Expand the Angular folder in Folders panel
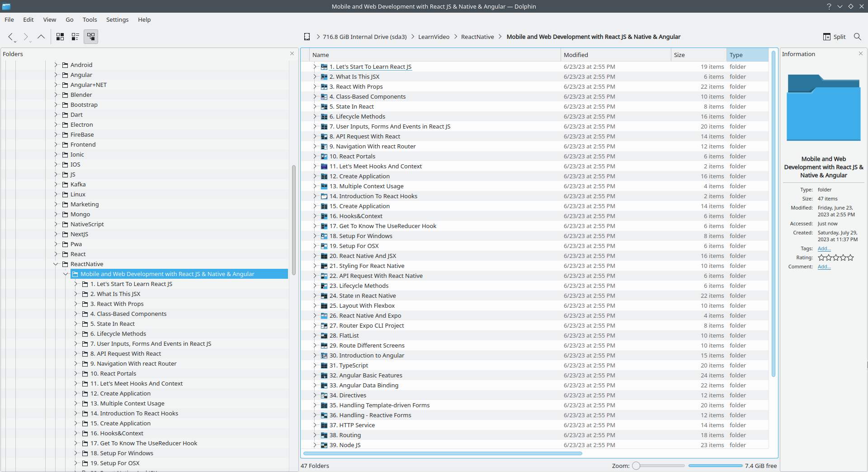This screenshot has height=472, width=868. coord(56,75)
